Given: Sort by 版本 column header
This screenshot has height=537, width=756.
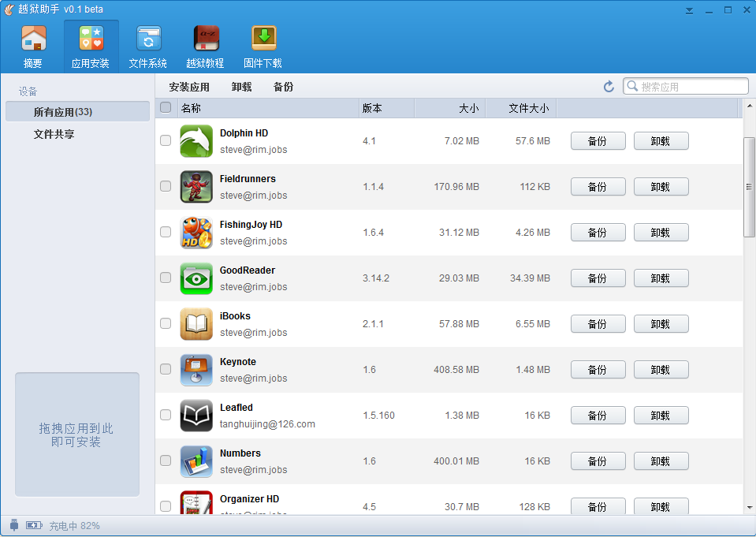Looking at the screenshot, I should (x=386, y=108).
